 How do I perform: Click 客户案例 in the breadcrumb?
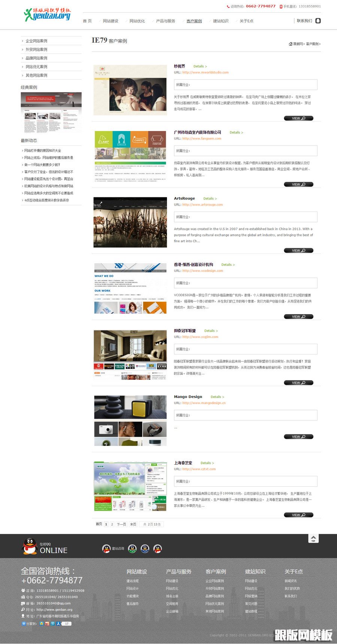point(312,44)
